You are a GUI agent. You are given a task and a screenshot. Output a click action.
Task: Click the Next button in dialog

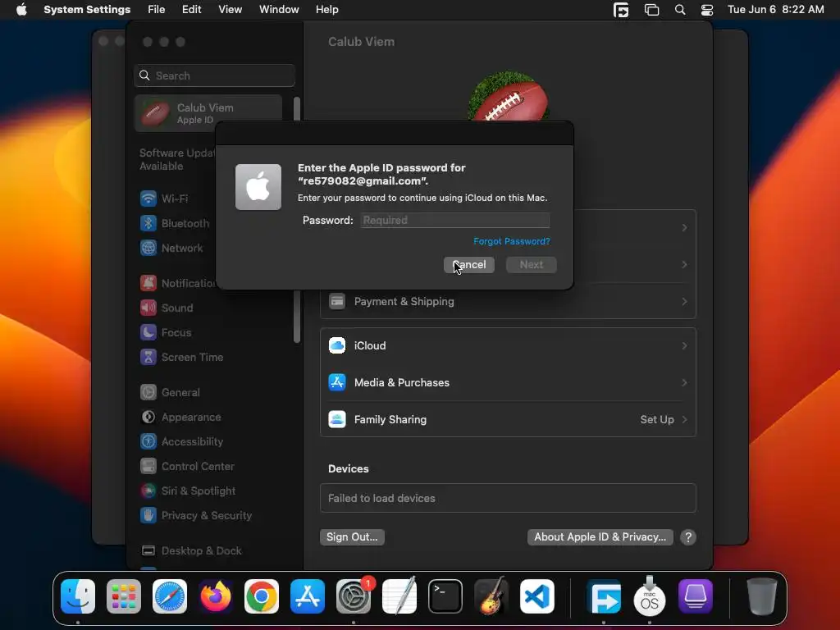[x=531, y=265]
